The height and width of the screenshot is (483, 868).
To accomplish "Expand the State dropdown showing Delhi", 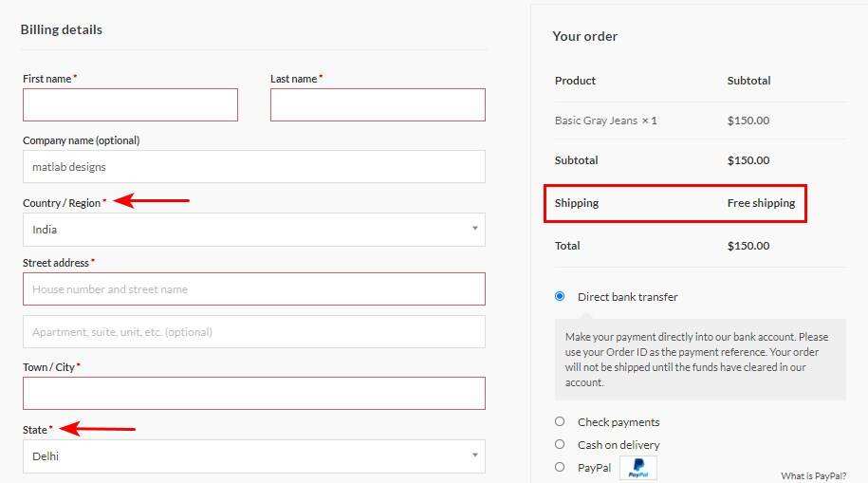I will click(253, 456).
